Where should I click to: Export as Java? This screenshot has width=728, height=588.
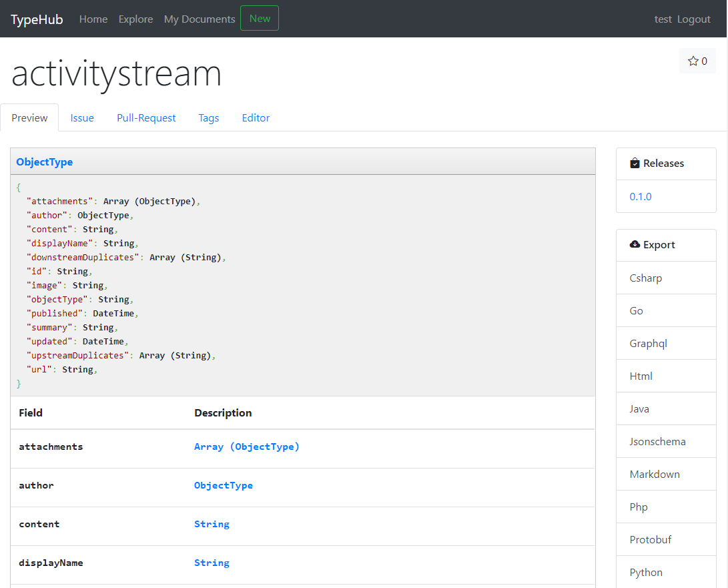coord(666,408)
